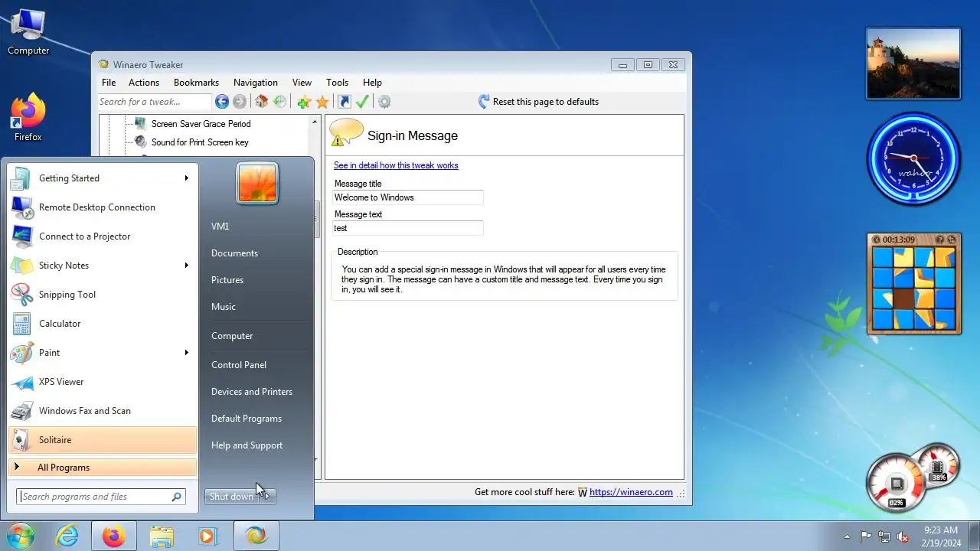Click the puzzle gadget question mark icon

click(x=940, y=240)
